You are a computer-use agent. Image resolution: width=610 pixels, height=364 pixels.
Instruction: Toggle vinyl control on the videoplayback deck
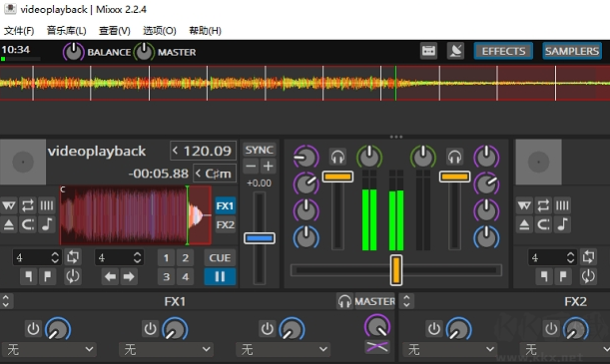point(9,205)
